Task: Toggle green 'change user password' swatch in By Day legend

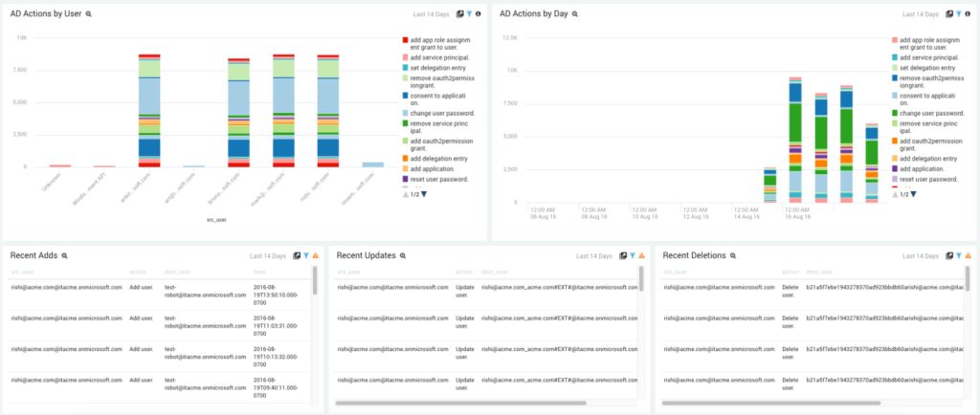Action: click(895, 114)
